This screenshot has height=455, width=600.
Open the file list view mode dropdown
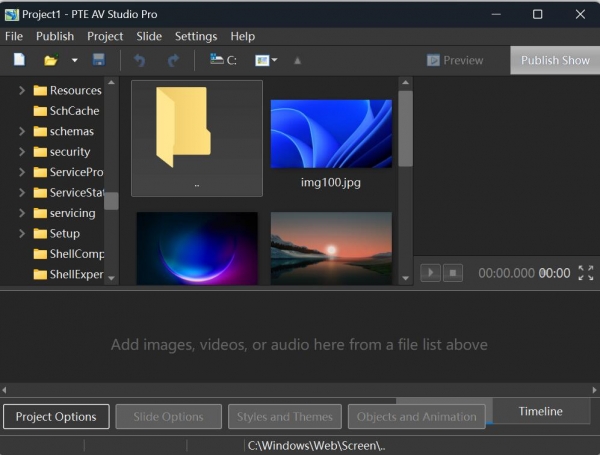coord(266,60)
